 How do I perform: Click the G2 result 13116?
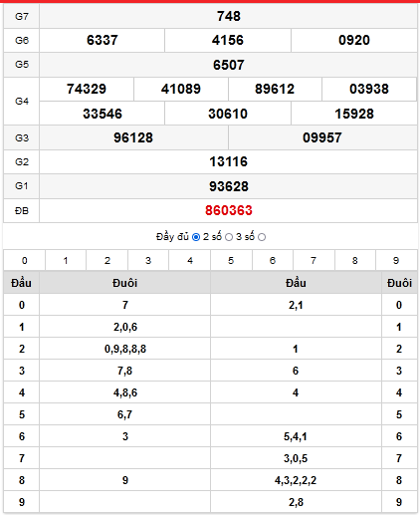pos(229,161)
